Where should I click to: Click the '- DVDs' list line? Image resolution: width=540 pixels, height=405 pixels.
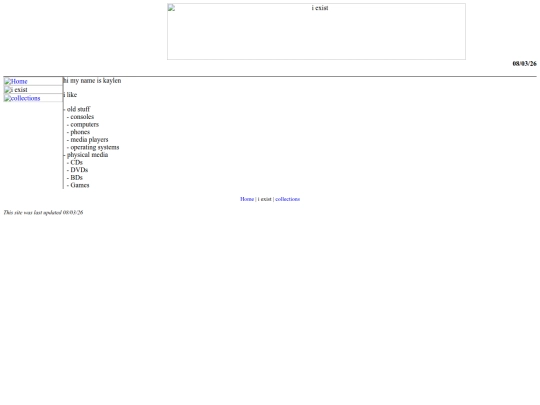(x=77, y=170)
